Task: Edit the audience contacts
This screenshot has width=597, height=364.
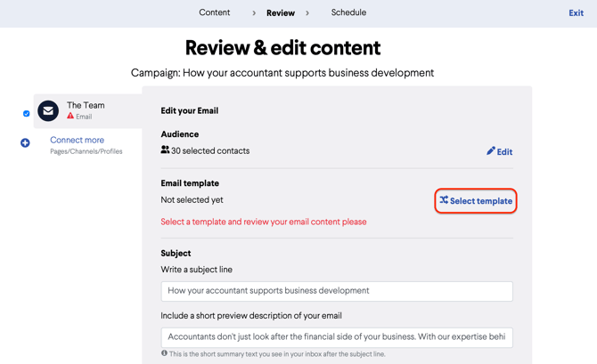Action: [x=500, y=151]
